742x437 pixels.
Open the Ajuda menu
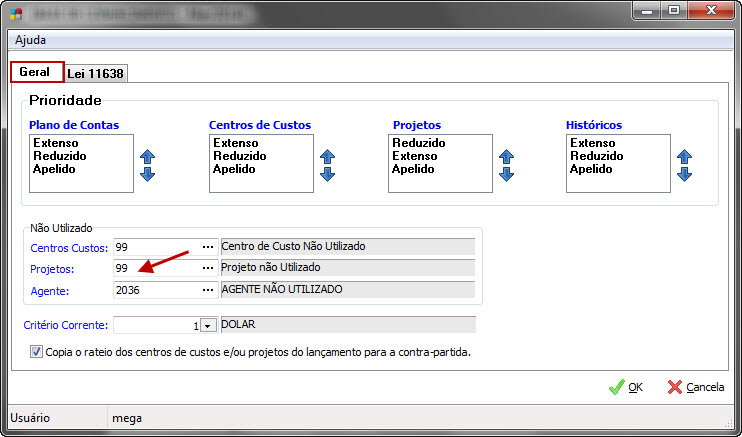coord(30,40)
